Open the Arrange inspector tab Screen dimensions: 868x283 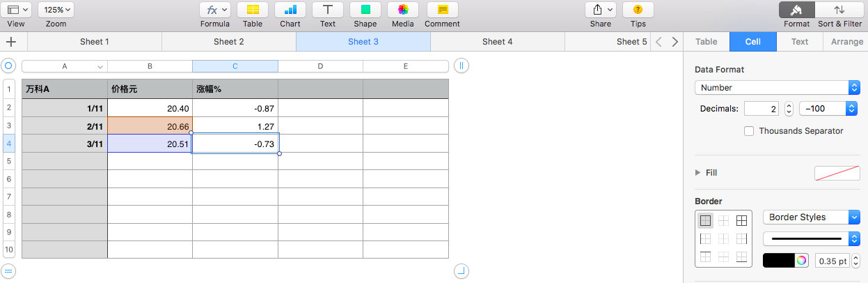[x=847, y=42]
